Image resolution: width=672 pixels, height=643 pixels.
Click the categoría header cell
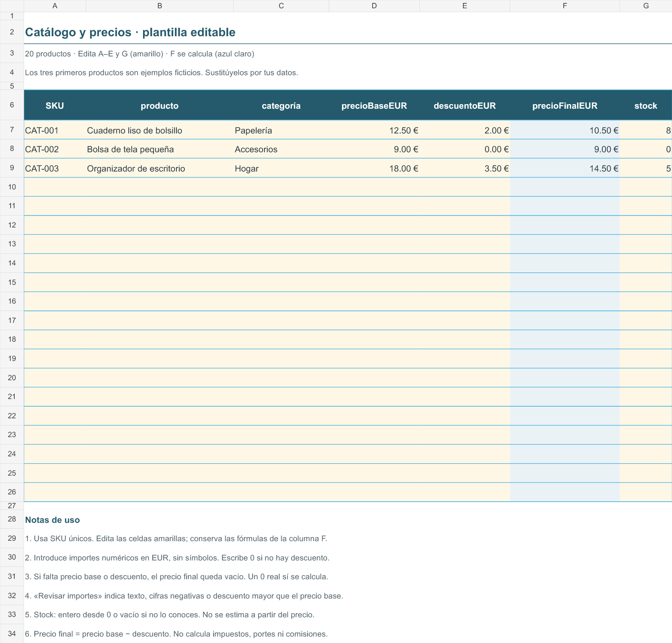pos(281,105)
